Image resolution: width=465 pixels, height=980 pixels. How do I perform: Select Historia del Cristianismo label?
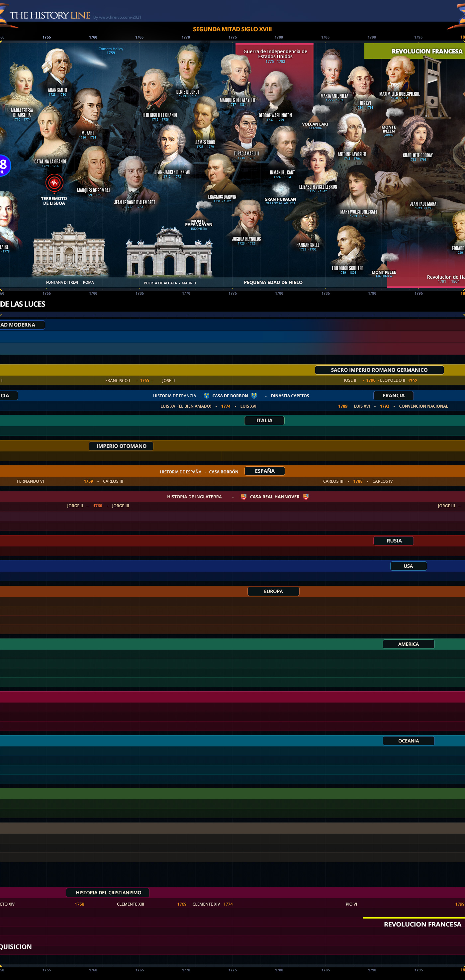(108, 893)
